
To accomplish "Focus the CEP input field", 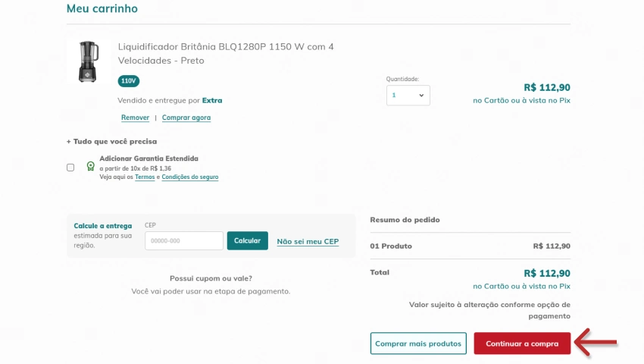I will tap(184, 240).
